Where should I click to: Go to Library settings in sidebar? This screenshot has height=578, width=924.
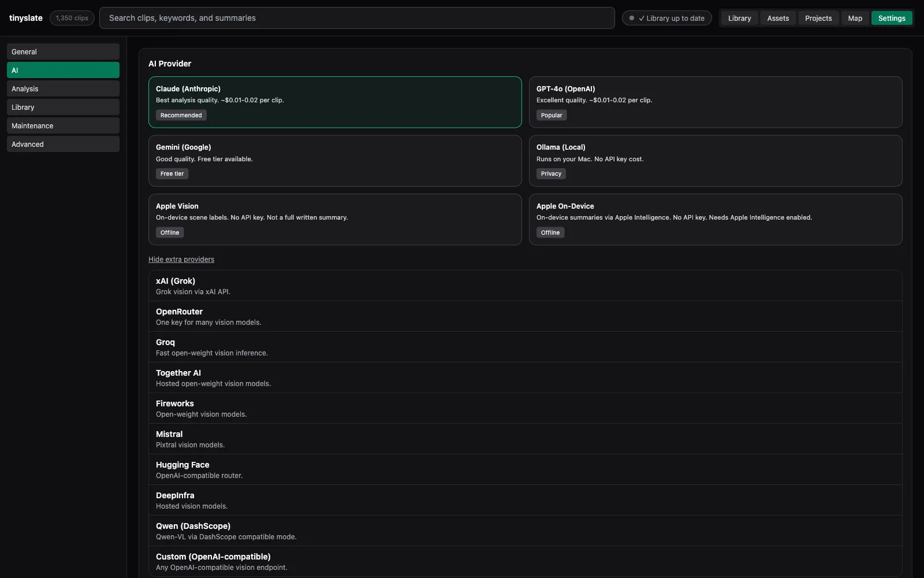63,107
